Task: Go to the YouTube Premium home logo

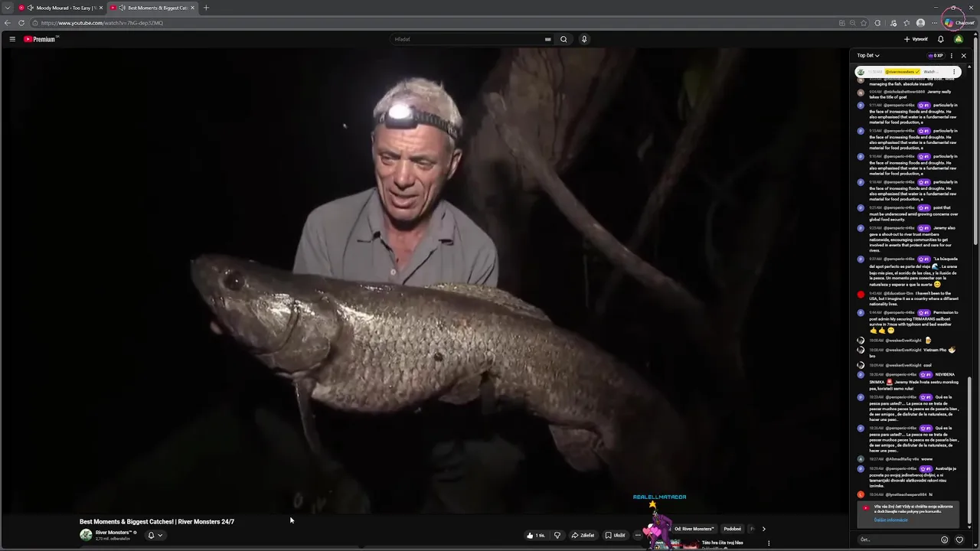Action: (x=41, y=39)
